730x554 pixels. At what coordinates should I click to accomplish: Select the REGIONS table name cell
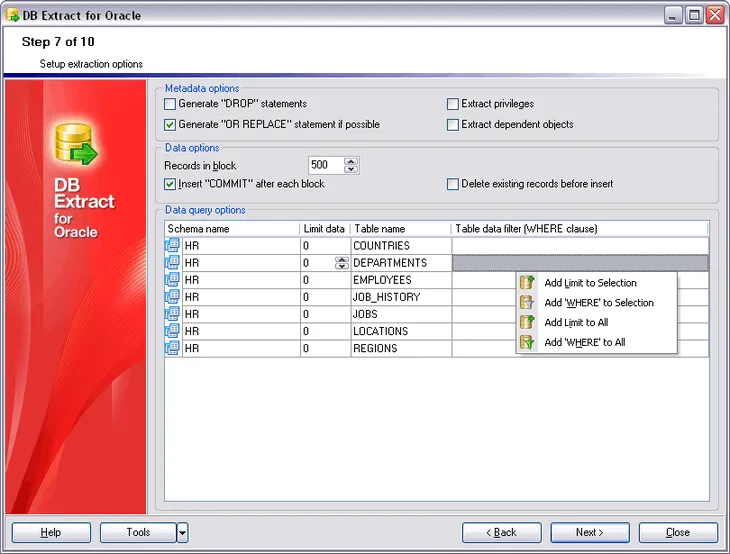pos(401,348)
